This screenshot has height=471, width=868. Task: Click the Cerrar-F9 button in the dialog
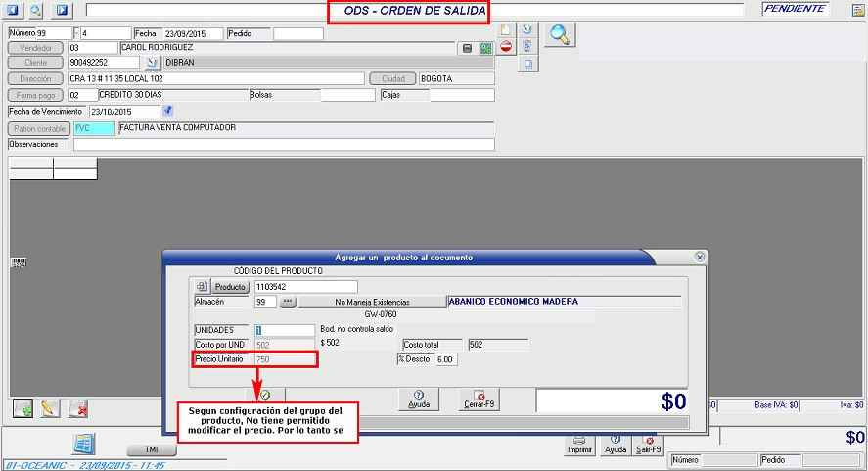click(480, 399)
